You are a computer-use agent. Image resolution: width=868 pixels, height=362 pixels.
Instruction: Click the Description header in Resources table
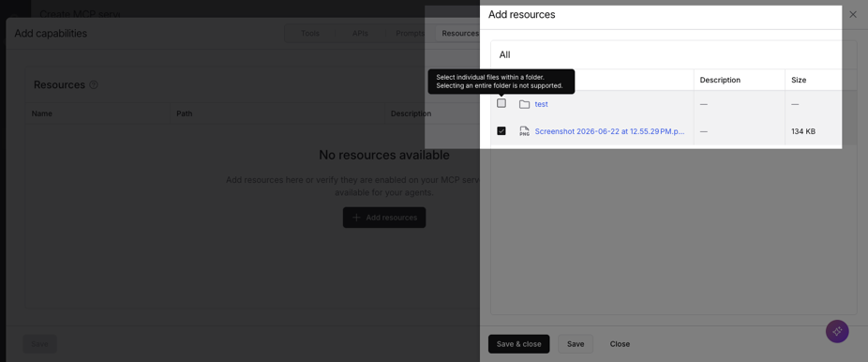[411, 113]
